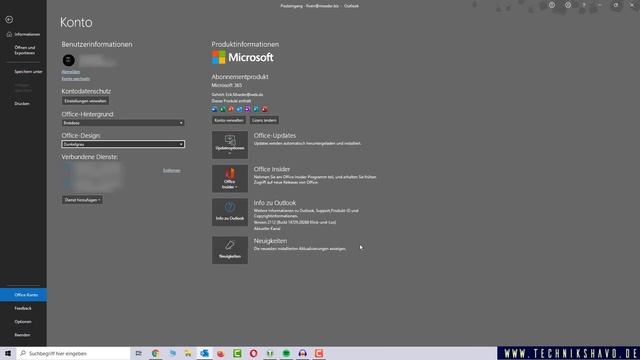Click the Abmelden link
Image resolution: width=640 pixels, height=360 pixels.
pos(71,72)
